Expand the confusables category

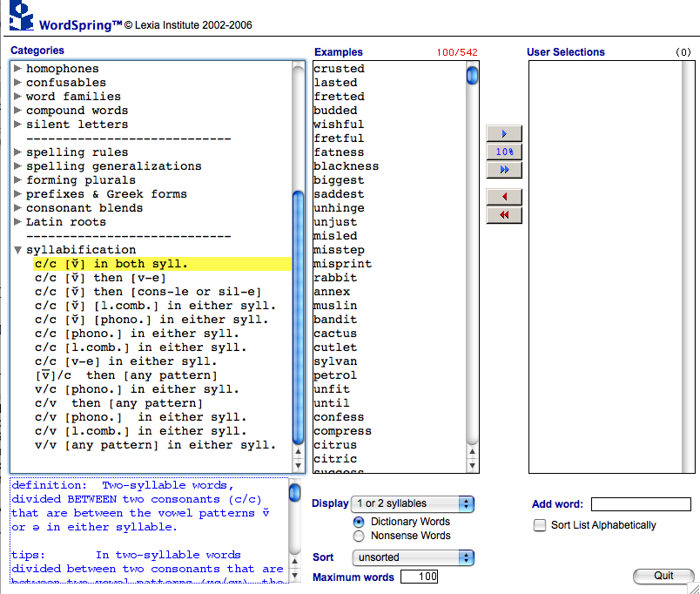click(18, 82)
